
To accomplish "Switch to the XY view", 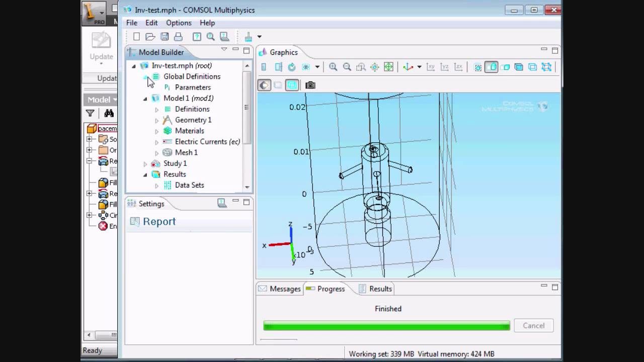I will pos(431,67).
